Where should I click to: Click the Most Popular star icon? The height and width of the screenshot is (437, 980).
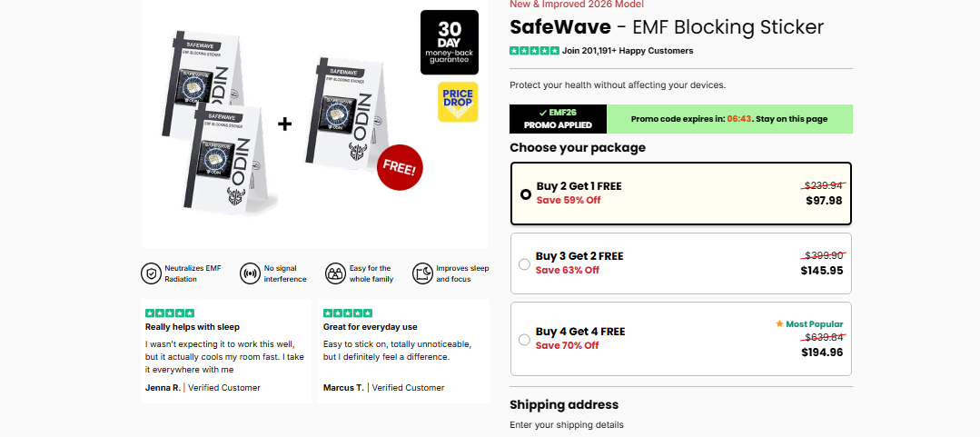pyautogui.click(x=779, y=324)
